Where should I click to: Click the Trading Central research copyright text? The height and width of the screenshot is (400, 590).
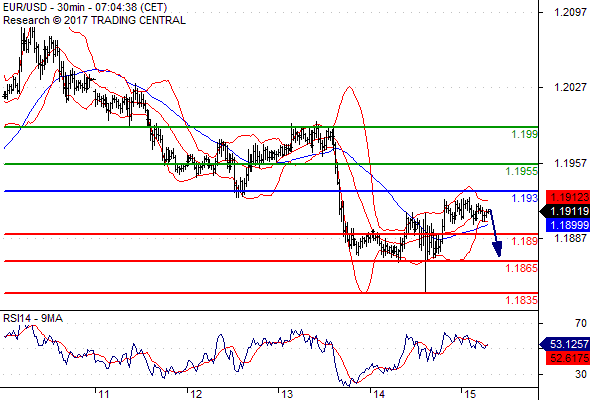(94, 20)
